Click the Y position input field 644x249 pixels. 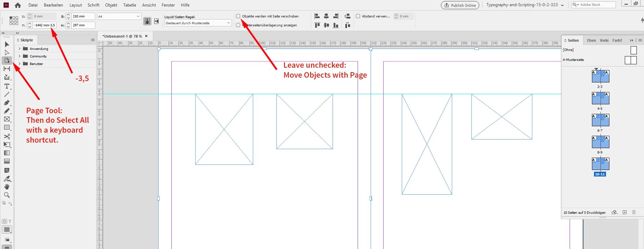point(45,25)
